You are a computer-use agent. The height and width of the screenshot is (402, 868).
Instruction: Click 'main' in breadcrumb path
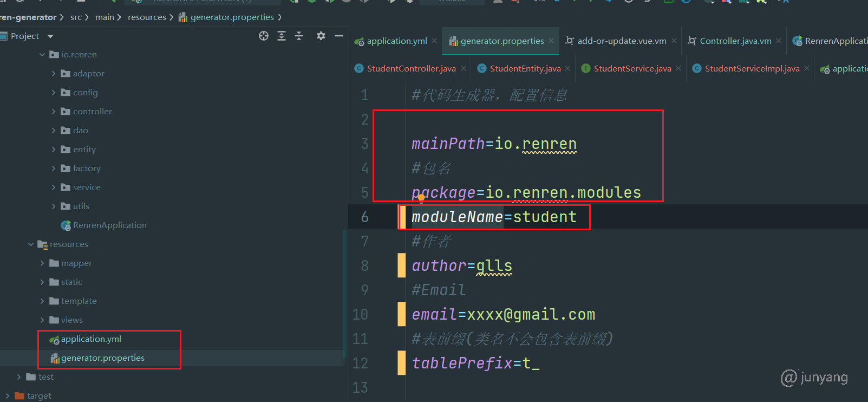pos(105,17)
